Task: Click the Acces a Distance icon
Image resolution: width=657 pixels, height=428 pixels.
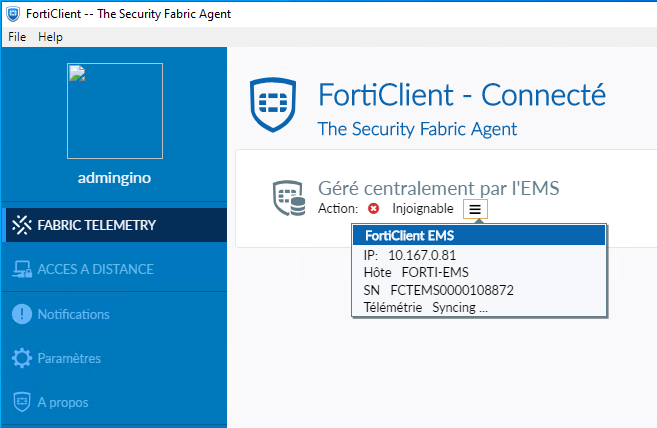Action: pyautogui.click(x=21, y=269)
